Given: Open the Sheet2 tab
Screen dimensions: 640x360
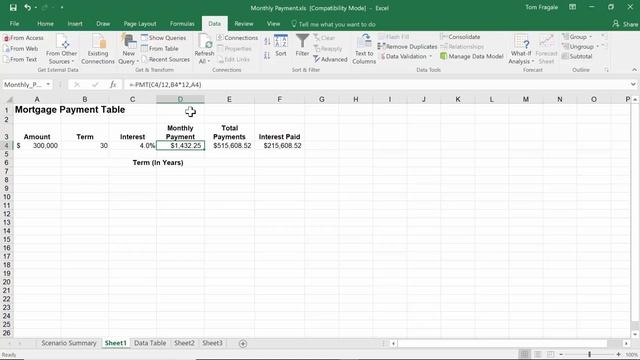Looking at the screenshot, I should [x=184, y=343].
